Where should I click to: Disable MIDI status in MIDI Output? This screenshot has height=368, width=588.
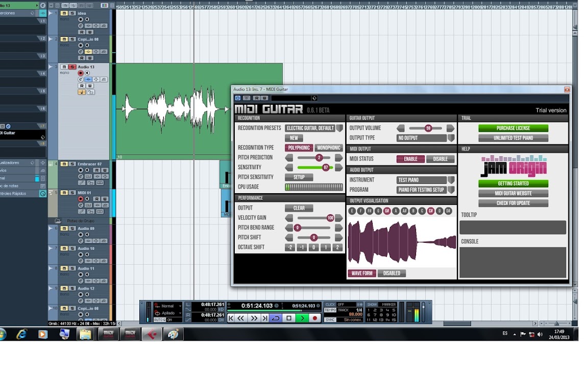coord(440,159)
